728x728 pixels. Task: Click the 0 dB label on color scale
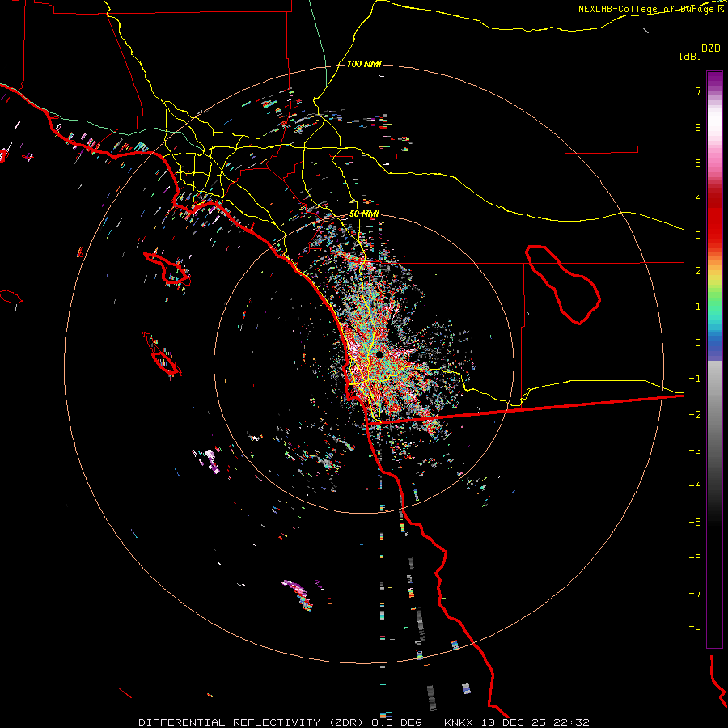[x=698, y=343]
